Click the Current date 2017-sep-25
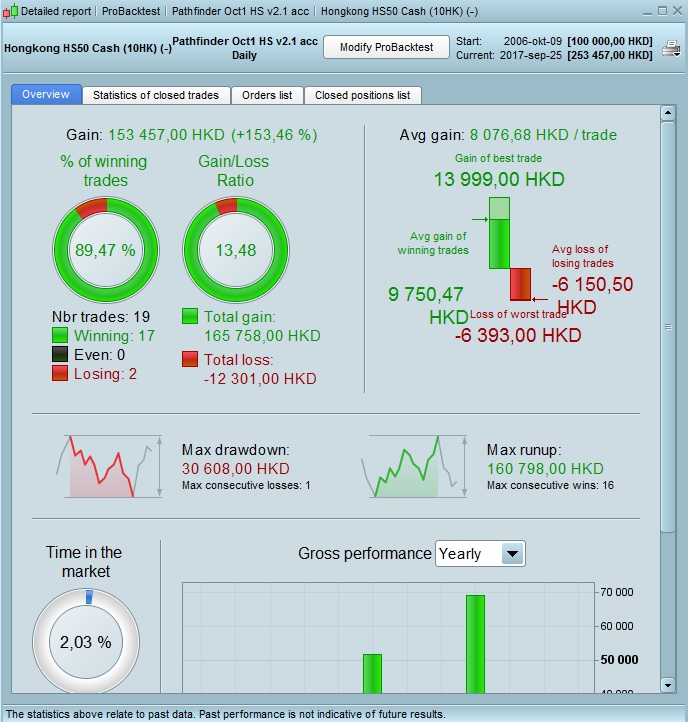Screen dimensions: 688x722 point(531,55)
